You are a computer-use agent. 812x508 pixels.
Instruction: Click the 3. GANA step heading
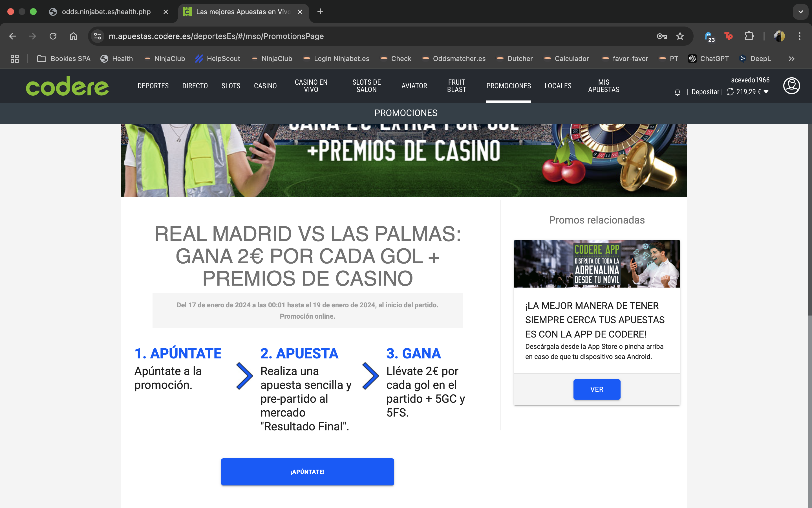tap(413, 353)
